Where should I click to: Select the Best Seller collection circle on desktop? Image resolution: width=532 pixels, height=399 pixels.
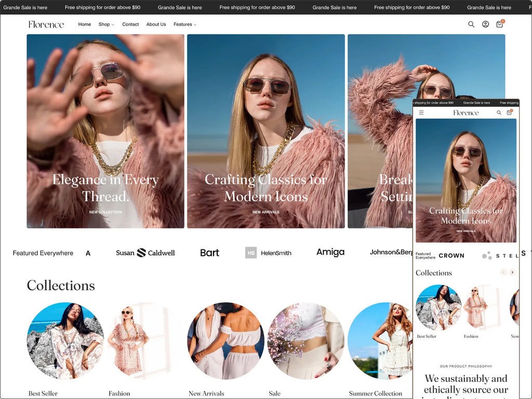(65, 341)
